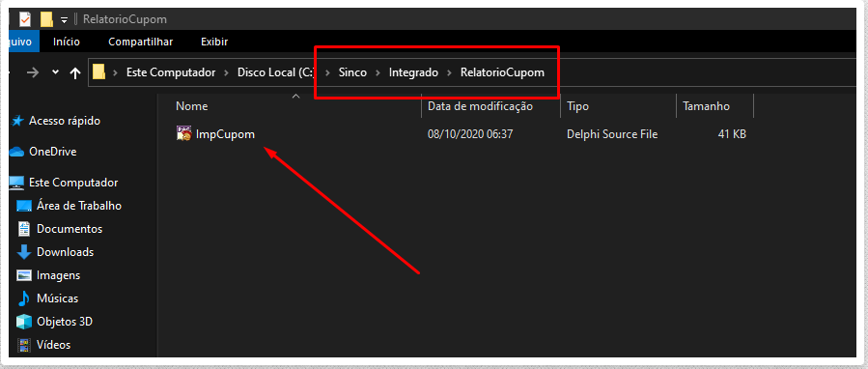Click RelatorioCupom breadcrumb in address bar

pyautogui.click(x=502, y=72)
